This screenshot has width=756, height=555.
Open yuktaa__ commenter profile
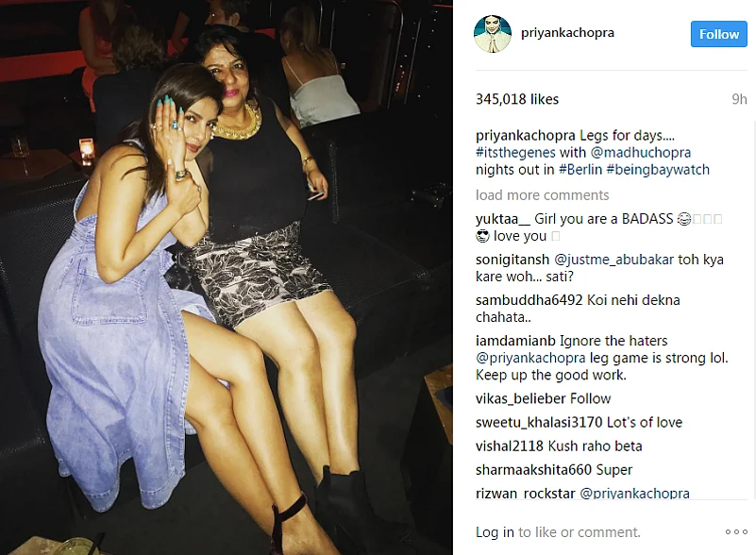pyautogui.click(x=503, y=219)
